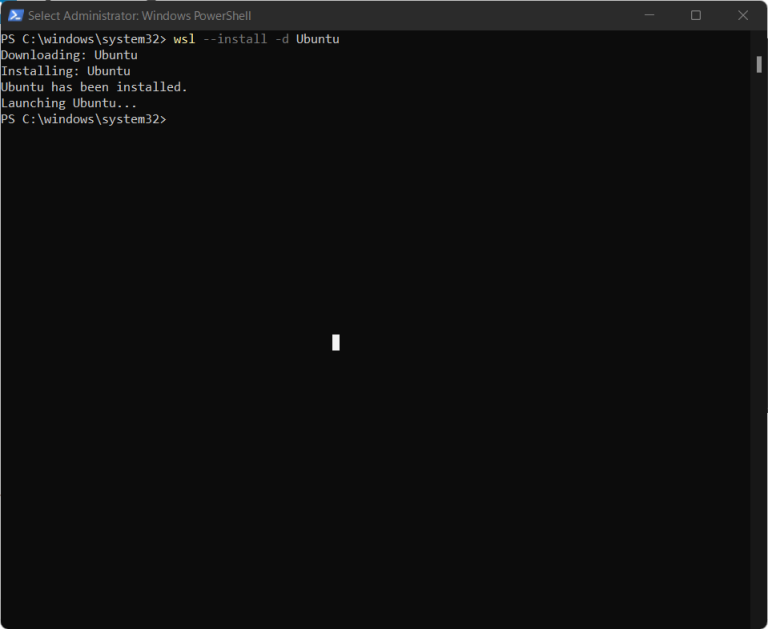Click the vertical scrollbar thumb
Viewport: 768px width, 629px height.
(759, 64)
